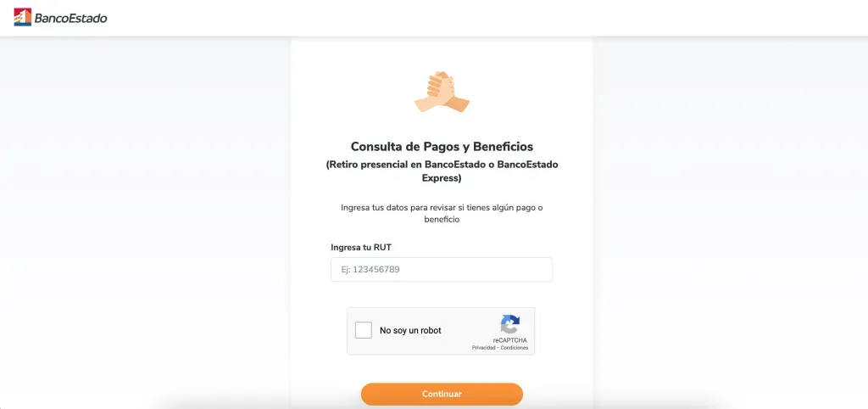Click the orange Continuar button

442,394
